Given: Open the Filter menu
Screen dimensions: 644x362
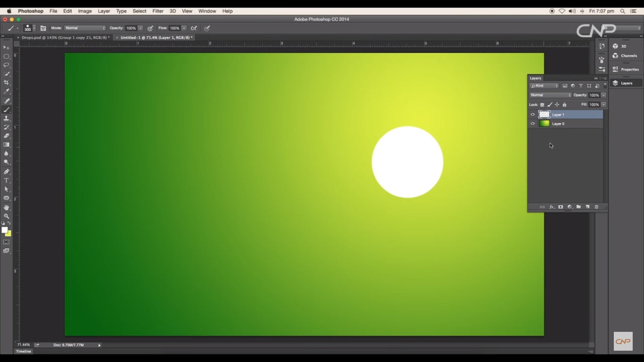Looking at the screenshot, I should click(x=158, y=11).
